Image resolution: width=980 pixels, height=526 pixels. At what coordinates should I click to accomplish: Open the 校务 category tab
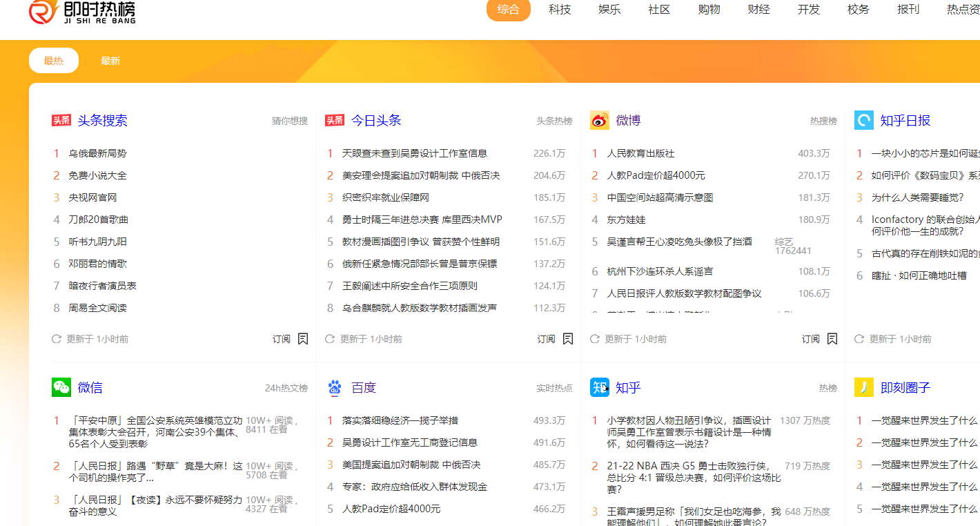point(859,9)
